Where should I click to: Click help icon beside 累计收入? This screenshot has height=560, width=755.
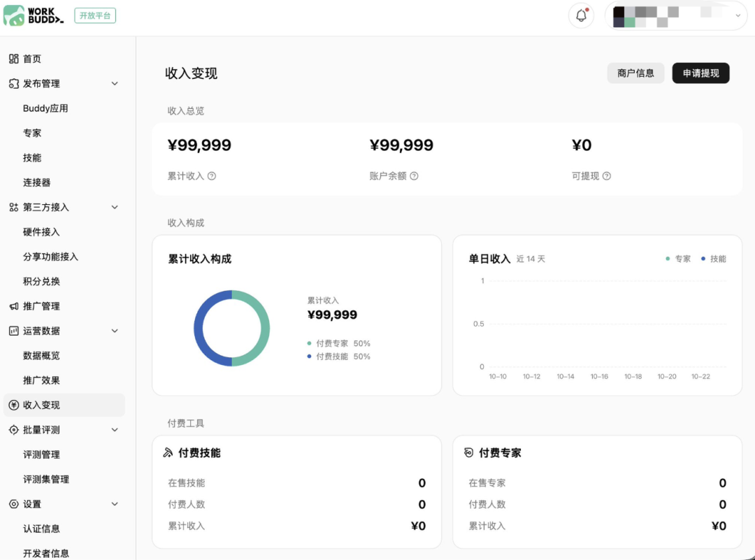(212, 176)
